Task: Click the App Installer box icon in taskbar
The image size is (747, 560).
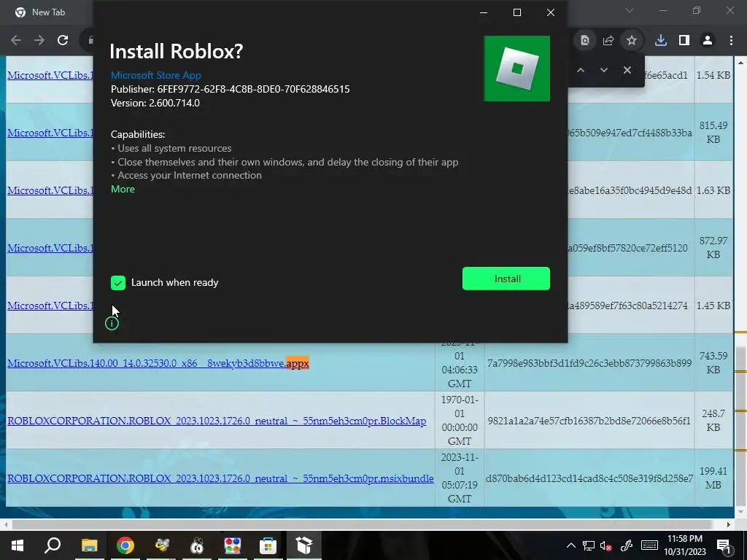Action: (x=304, y=545)
